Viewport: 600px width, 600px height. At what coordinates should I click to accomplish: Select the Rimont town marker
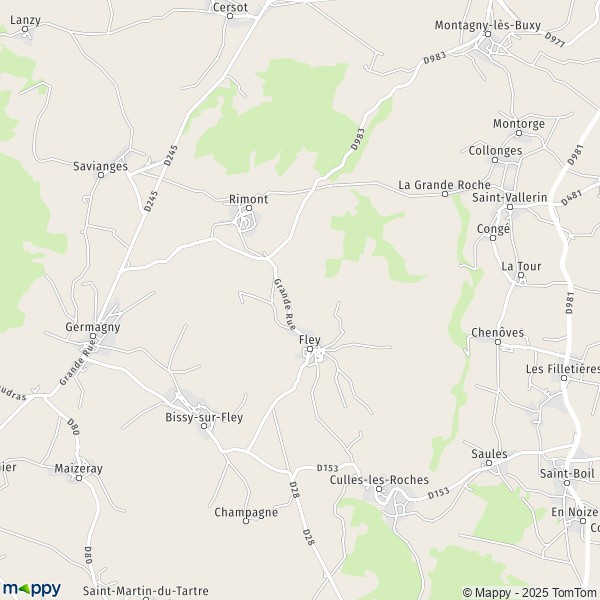click(x=249, y=208)
